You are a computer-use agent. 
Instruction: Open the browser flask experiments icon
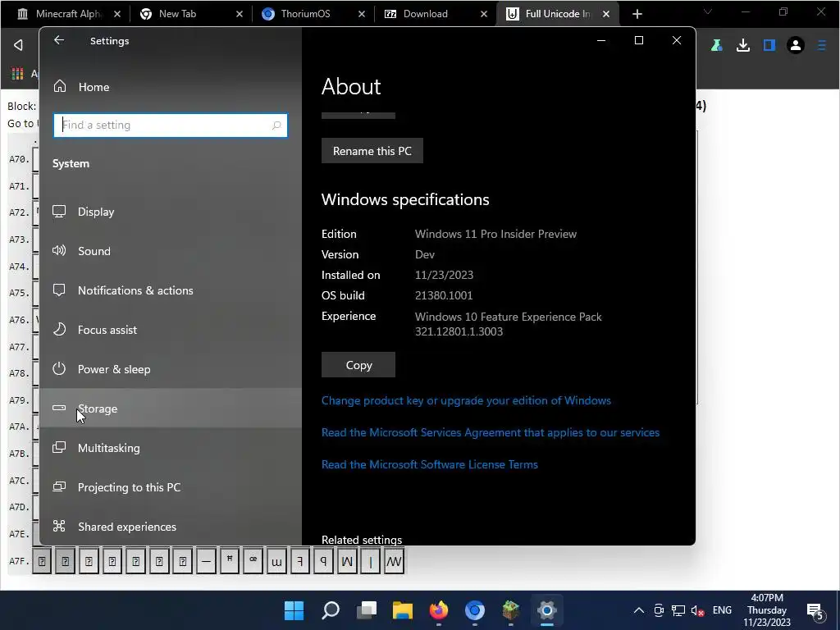tap(716, 46)
